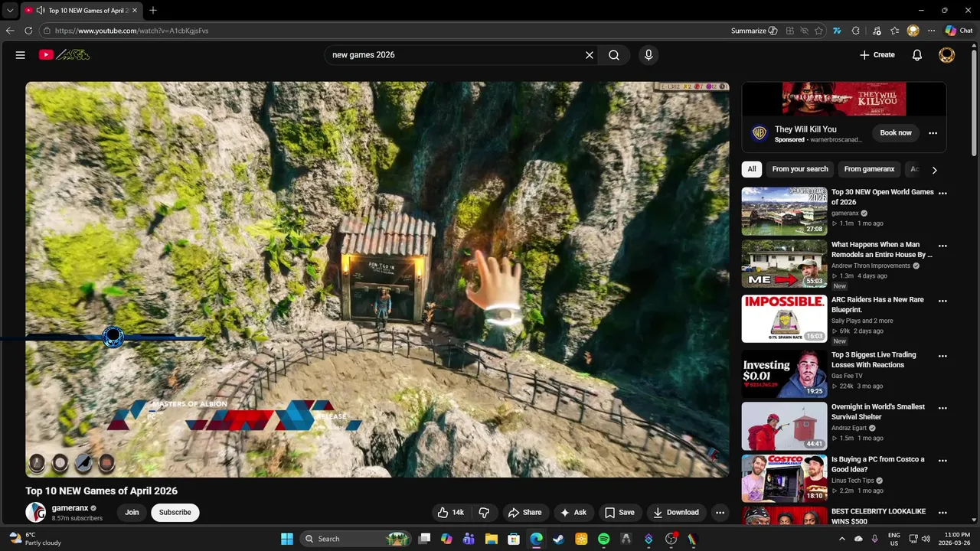Open YouTube account avatar menu
This screenshot has height=551, width=980.
(947, 55)
